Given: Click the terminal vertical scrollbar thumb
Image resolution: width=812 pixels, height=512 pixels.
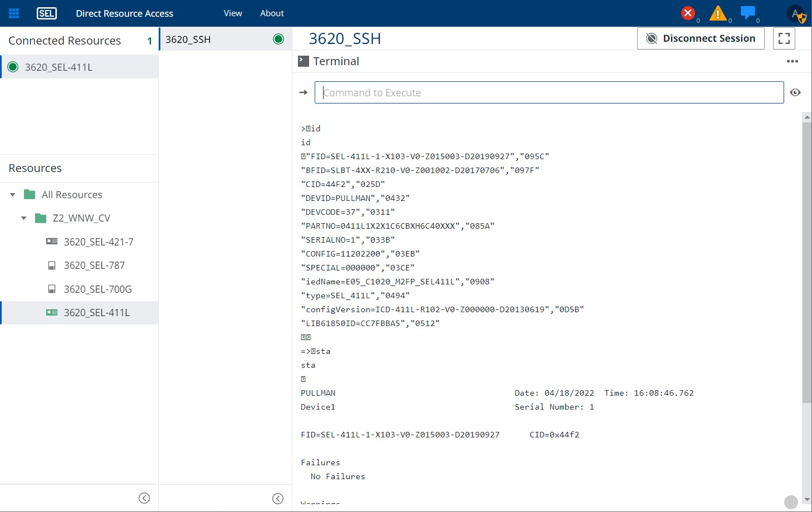Looking at the screenshot, I should [x=807, y=262].
